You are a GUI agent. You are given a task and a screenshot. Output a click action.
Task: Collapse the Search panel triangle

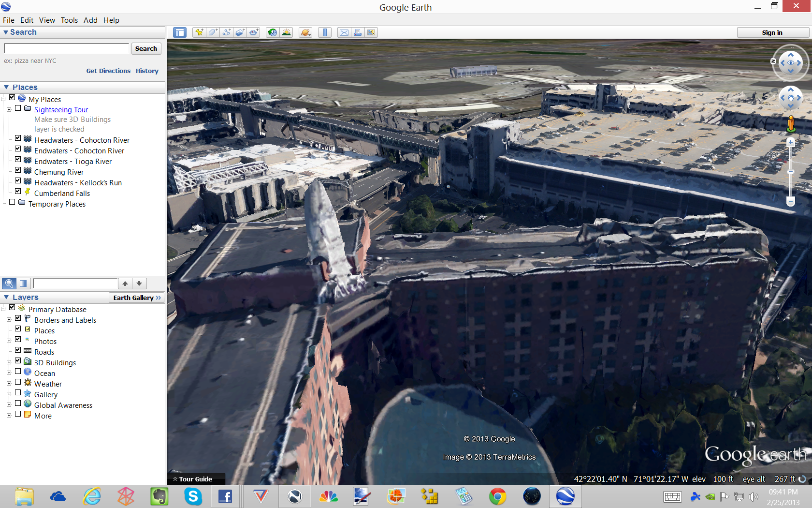(5, 32)
